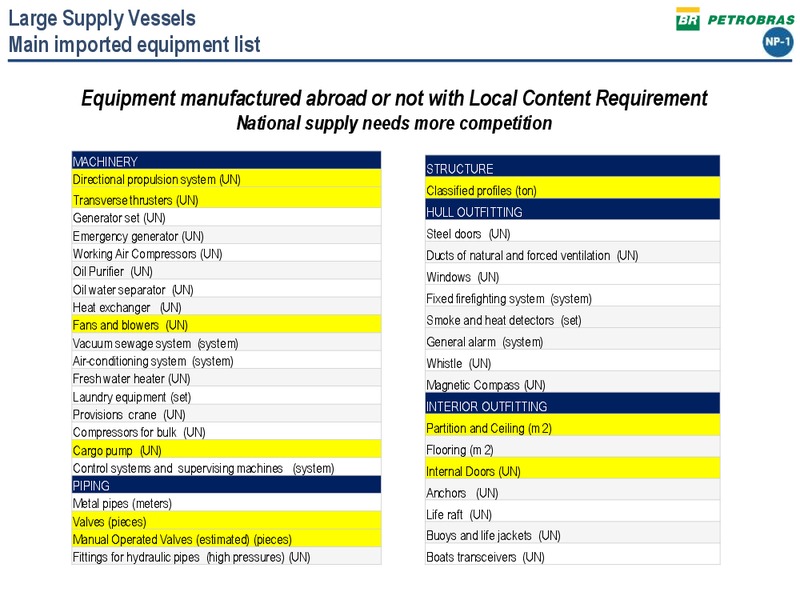This screenshot has height=600, width=800.
Task: Select the highlighted Valves (pieces) row
Action: (x=226, y=521)
